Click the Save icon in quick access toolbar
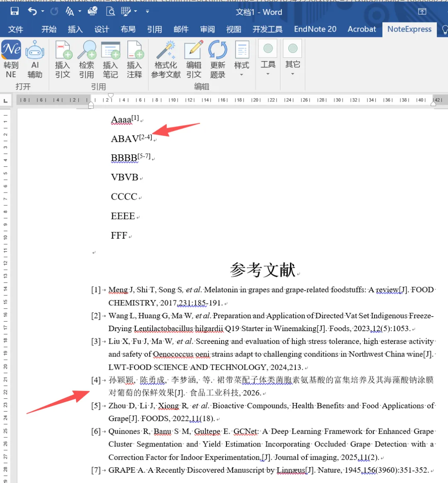This screenshot has height=483, width=448. pos(15,11)
